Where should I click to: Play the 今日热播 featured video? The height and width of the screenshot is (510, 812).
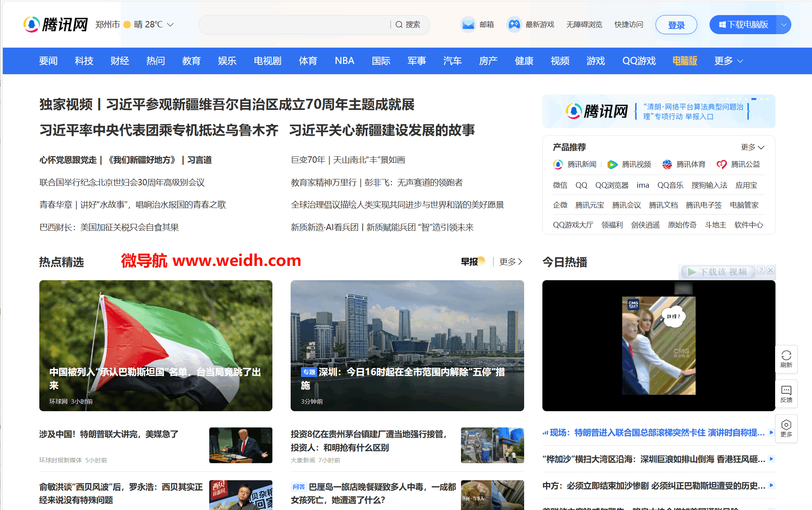[x=659, y=346]
